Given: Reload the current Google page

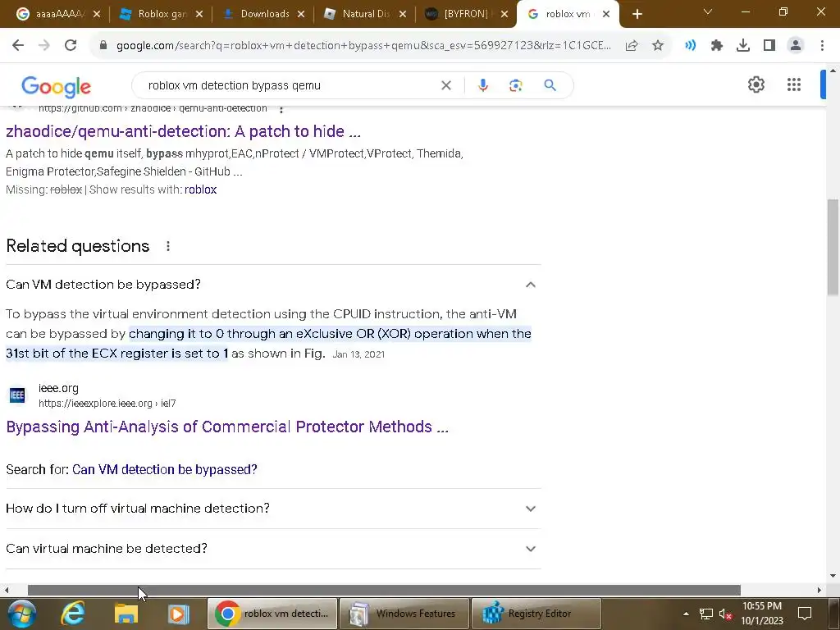Looking at the screenshot, I should pos(71,46).
